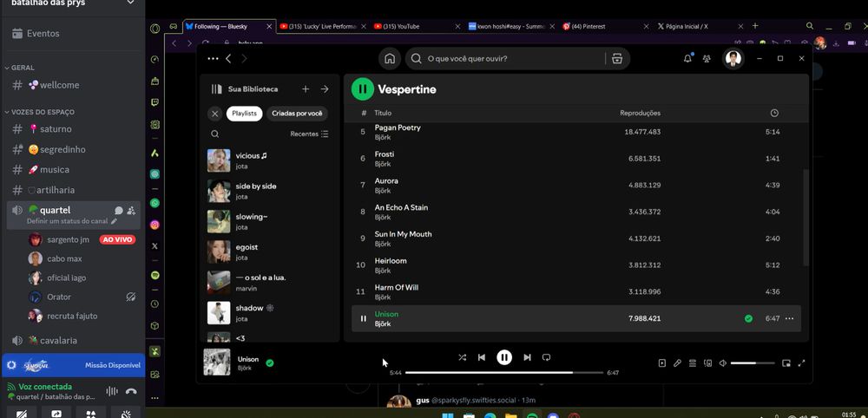Click Missão Disponível banner in Discord
The height and width of the screenshot is (418, 868).
pos(73,365)
